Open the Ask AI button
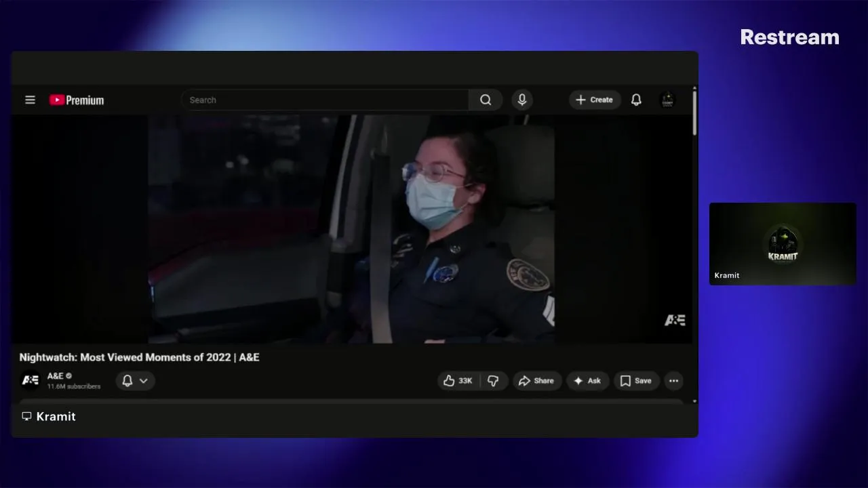 coord(588,381)
